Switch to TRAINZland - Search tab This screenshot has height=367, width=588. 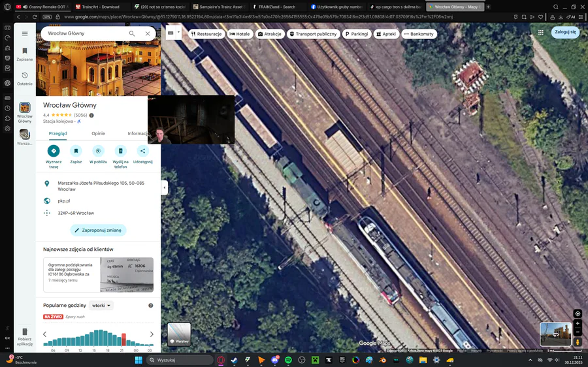277,7
